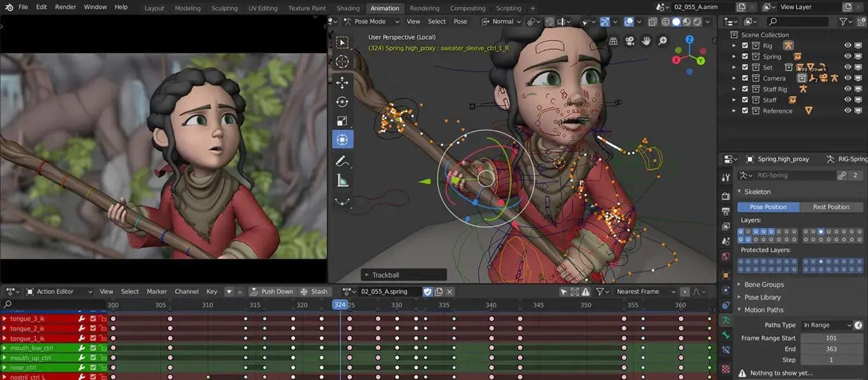
Task: Click the Rest Position button
Action: click(x=830, y=207)
